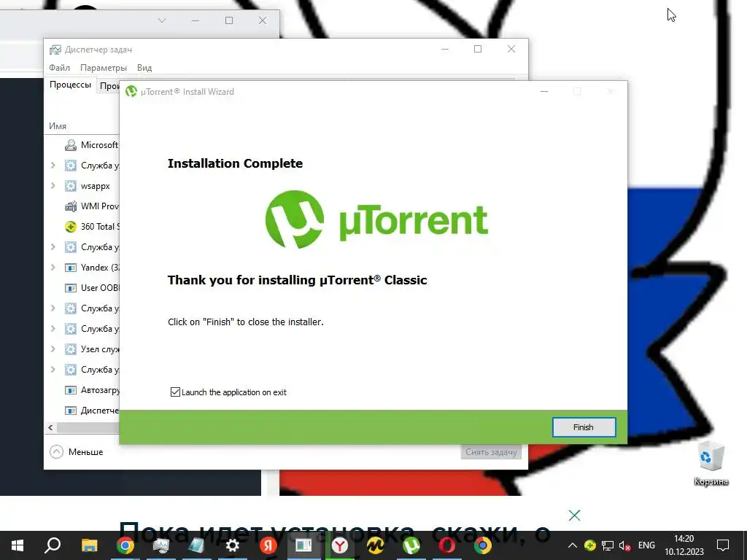The width and height of the screenshot is (747, 560).
Task: Switch to Task Manager from taskbar icon
Action: pos(161,545)
